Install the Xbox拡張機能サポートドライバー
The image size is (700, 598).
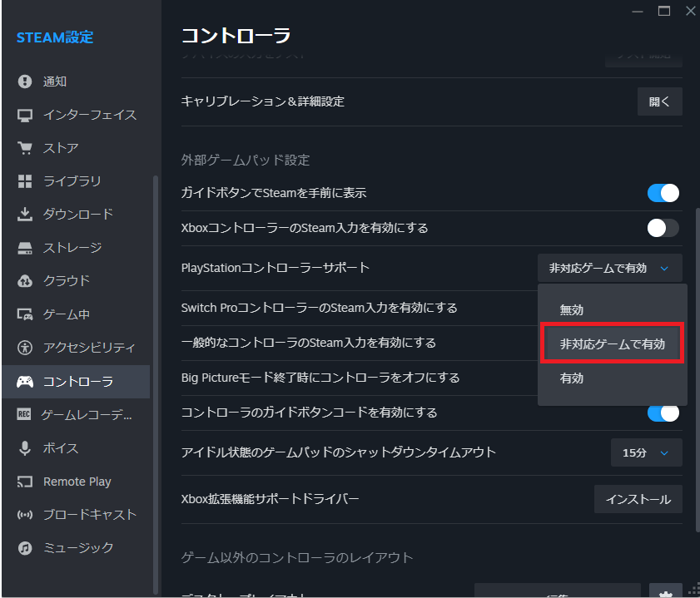point(638,499)
